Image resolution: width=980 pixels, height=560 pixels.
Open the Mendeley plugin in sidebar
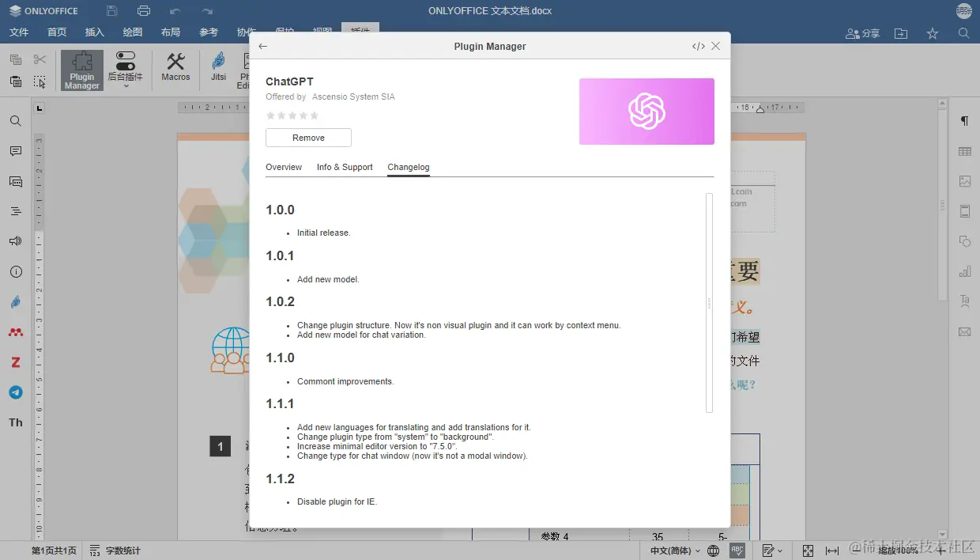click(16, 332)
